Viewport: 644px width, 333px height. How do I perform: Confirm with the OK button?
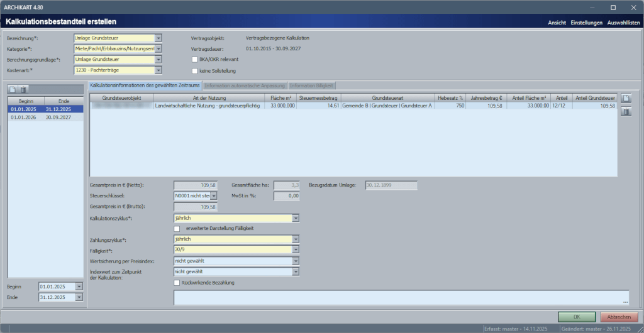click(x=577, y=317)
